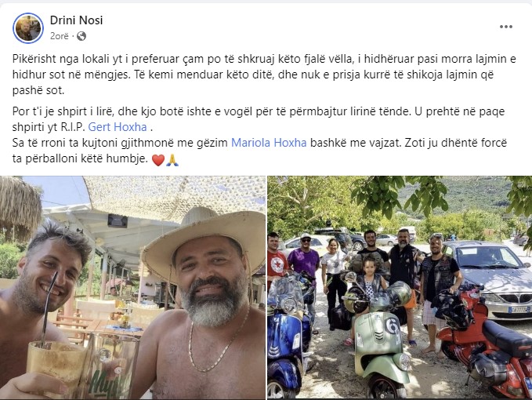Screen dimensions: 532x400
Task: Open Mariola Hoxha's tagged profile
Action: (269, 143)
